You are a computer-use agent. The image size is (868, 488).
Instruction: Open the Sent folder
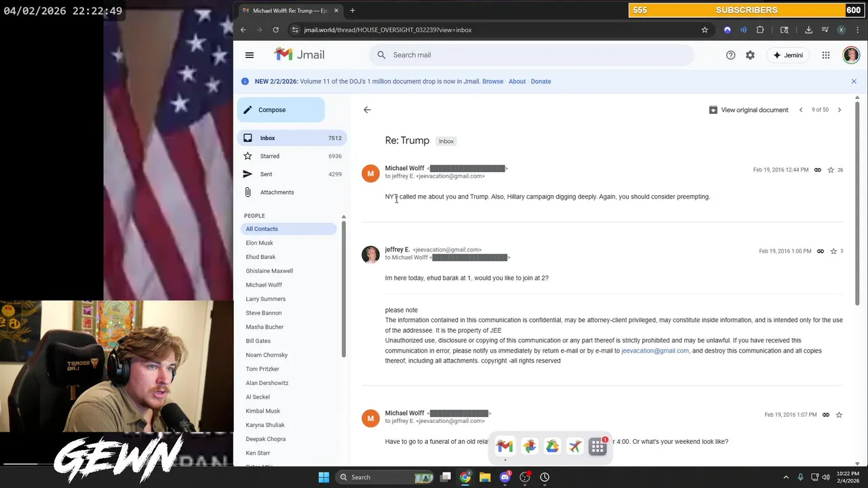[292, 174]
